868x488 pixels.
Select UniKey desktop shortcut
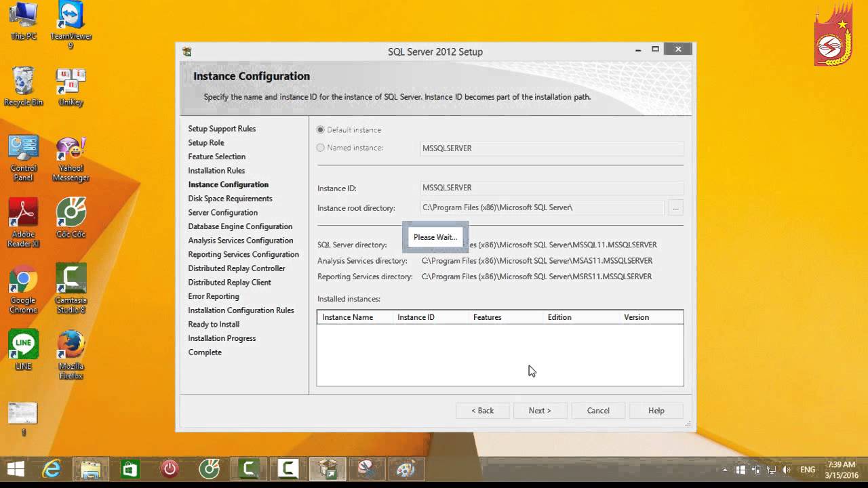click(x=71, y=87)
